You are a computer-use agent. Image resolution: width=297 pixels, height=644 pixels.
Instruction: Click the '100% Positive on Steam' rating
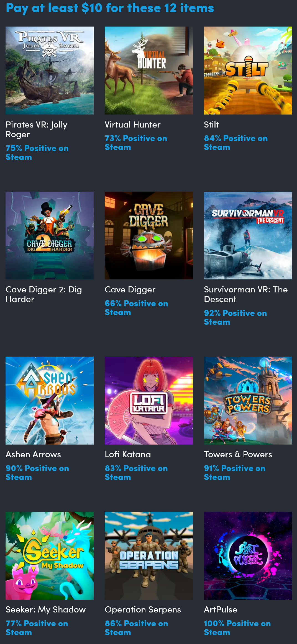237,628
